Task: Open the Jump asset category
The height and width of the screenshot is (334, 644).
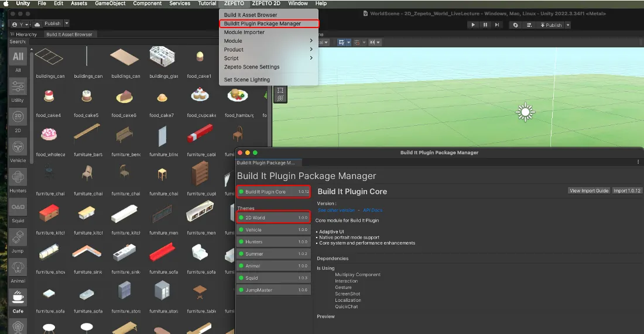Action: 18,237
